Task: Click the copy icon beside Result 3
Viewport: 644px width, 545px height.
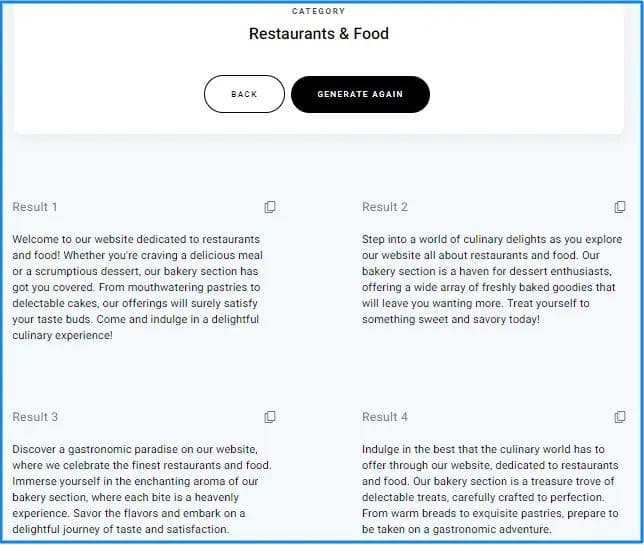Action: (x=270, y=417)
